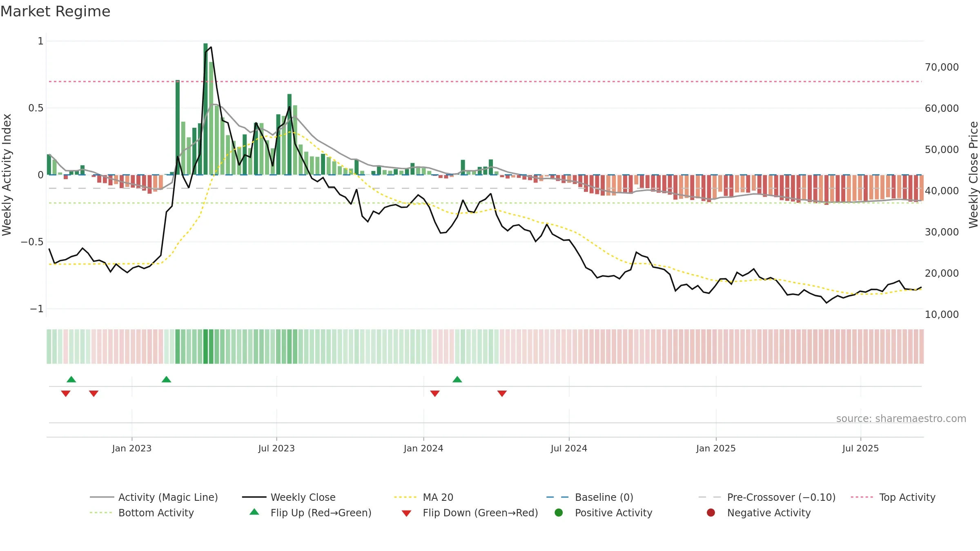Toggle Bottom Activity legend entry
The height and width of the screenshot is (551, 980).
coord(142,513)
